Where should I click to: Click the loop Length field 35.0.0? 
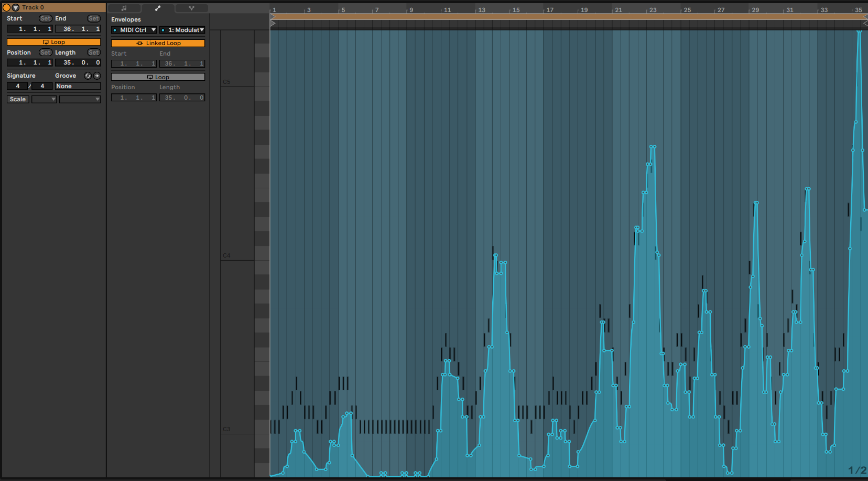78,62
